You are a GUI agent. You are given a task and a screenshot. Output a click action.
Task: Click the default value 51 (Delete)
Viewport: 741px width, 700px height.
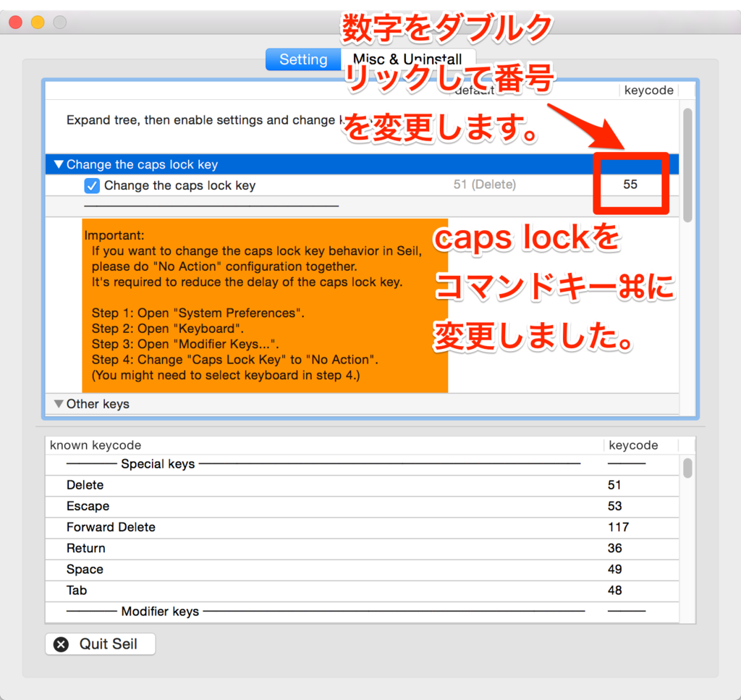(484, 185)
